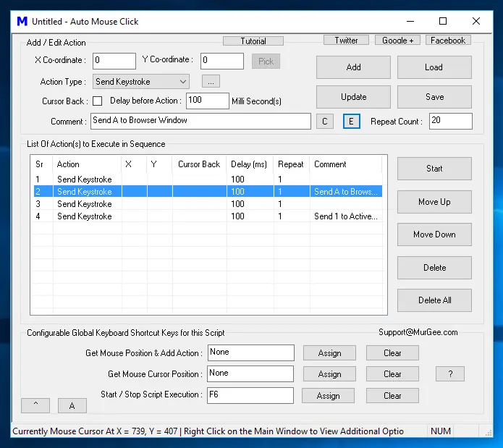This screenshot has height=448, width=503.
Task: Assign shortcut for Start / Stop Script Execution
Action: tap(329, 396)
